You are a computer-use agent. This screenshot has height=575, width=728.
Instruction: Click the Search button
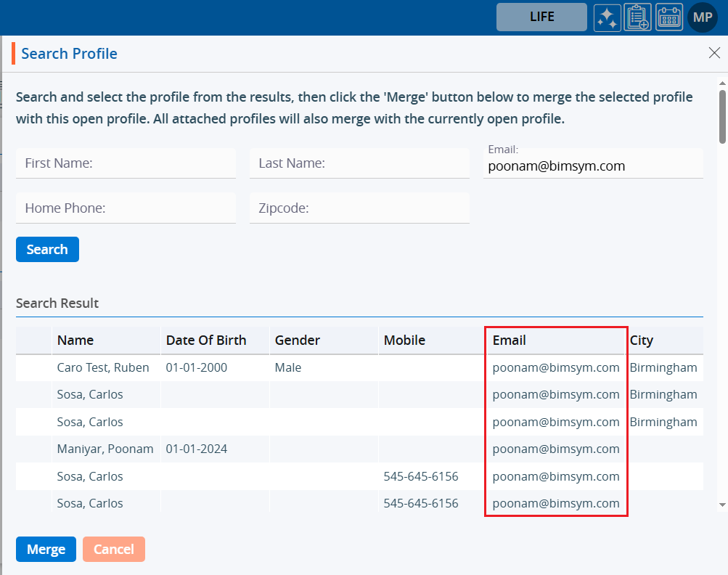(47, 250)
